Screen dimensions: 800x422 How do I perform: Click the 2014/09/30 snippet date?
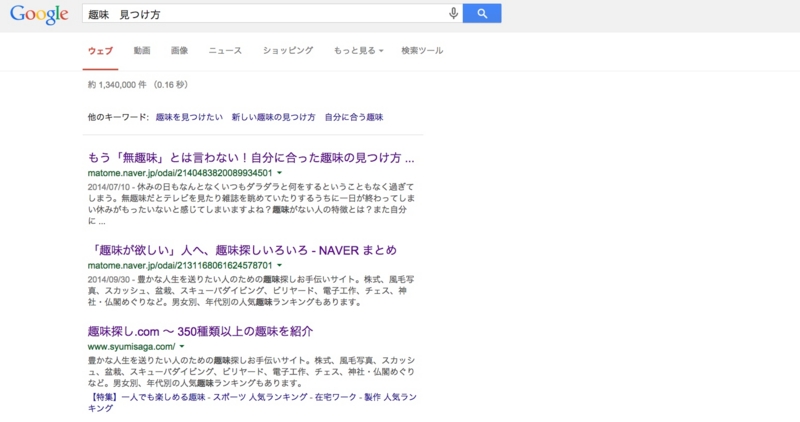109,279
